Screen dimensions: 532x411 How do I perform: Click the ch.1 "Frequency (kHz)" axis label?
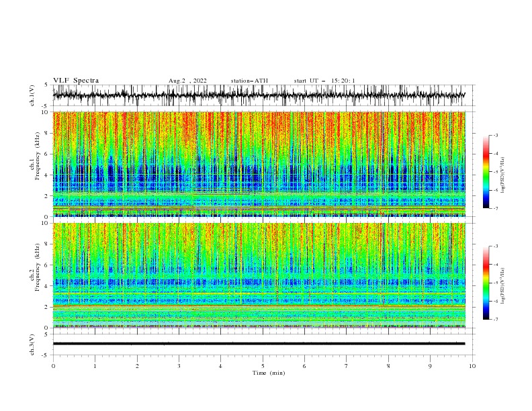point(37,156)
